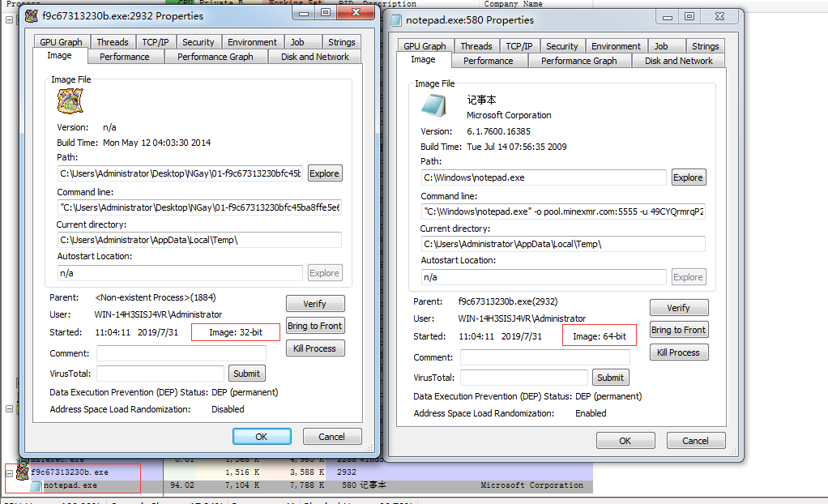This screenshot has width=828, height=504.
Task: Click Bring to Front in notepad window
Action: point(679,330)
